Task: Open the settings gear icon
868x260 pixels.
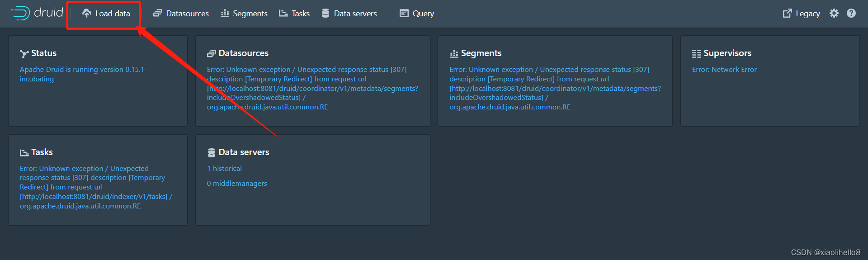Action: [x=834, y=14]
